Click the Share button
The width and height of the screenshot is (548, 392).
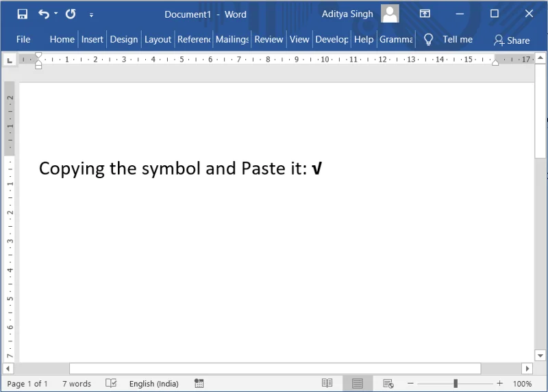(x=512, y=40)
